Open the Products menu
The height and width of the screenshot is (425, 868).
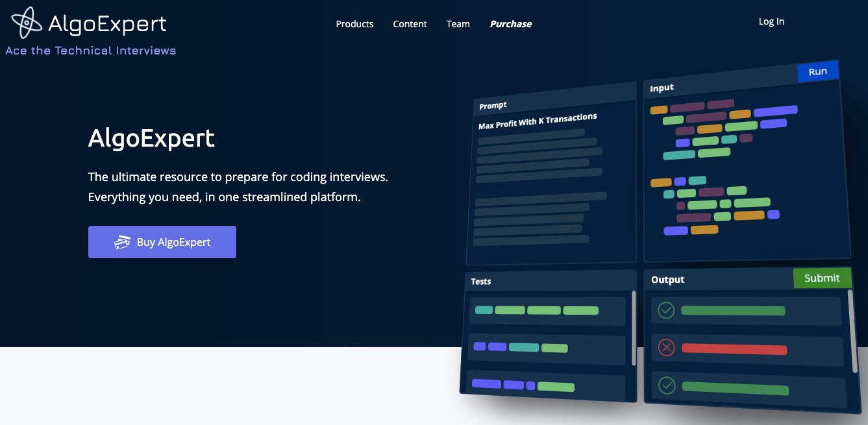[354, 24]
